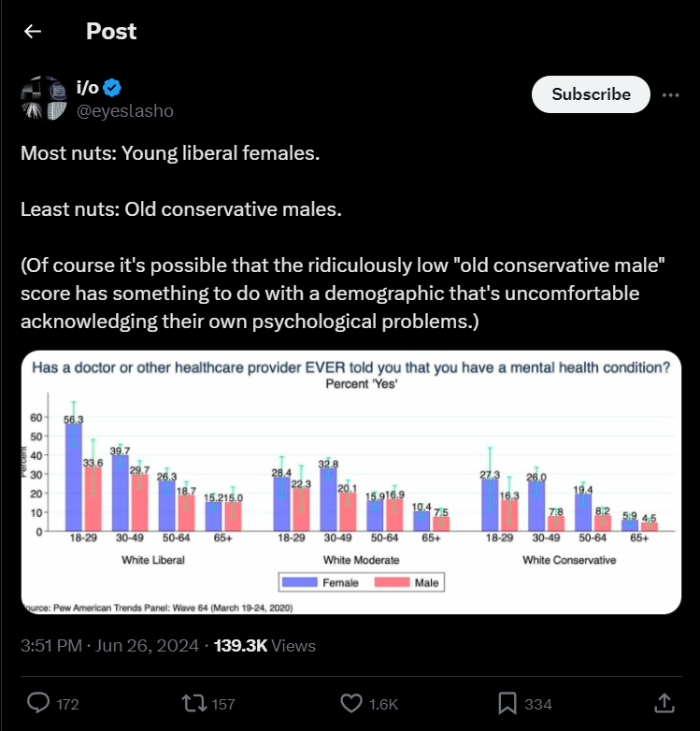
Task: Click the blue Female legend swatch
Action: click(299, 582)
